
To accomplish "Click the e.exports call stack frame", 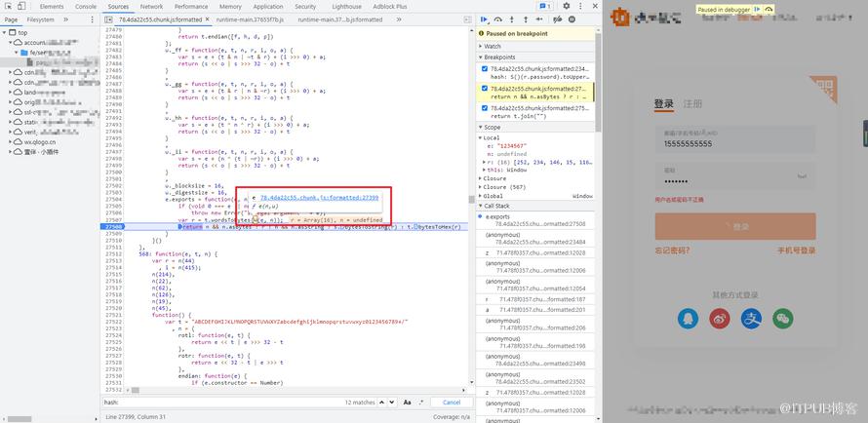I will [x=534, y=220].
